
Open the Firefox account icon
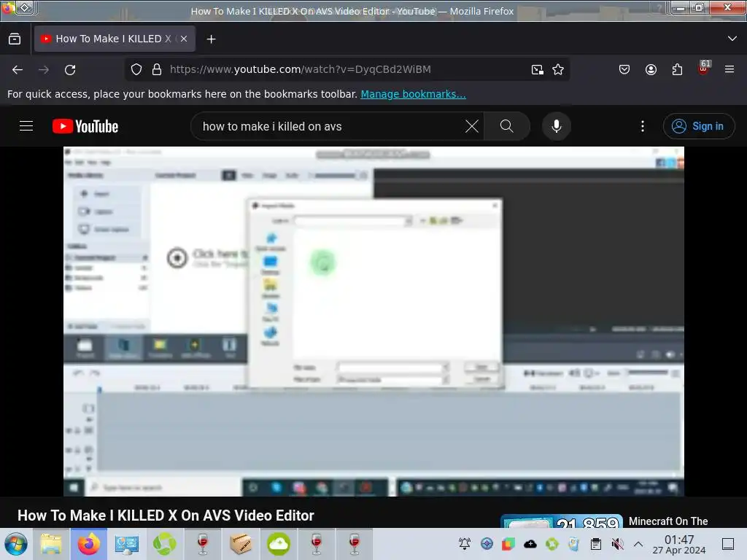click(651, 69)
